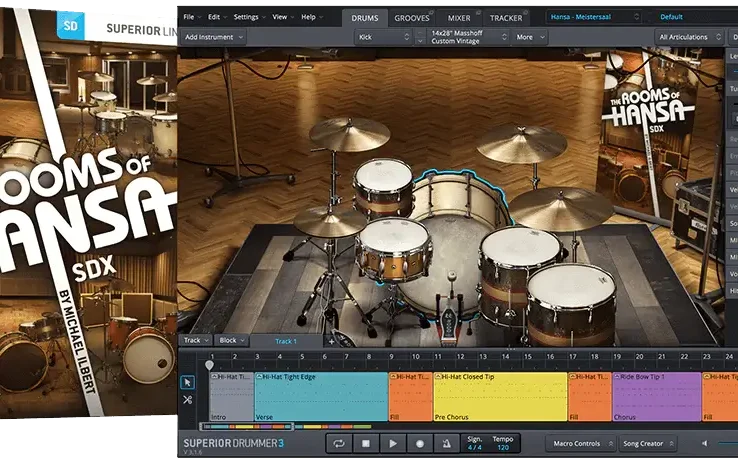The width and height of the screenshot is (738, 458).
Task: Open the Help menu
Action: click(312, 17)
